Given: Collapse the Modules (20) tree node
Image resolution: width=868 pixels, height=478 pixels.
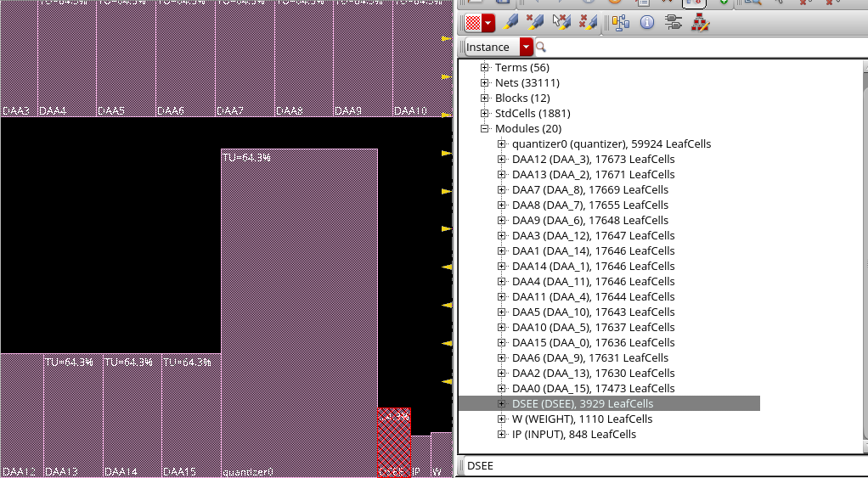Looking at the screenshot, I should click(485, 129).
